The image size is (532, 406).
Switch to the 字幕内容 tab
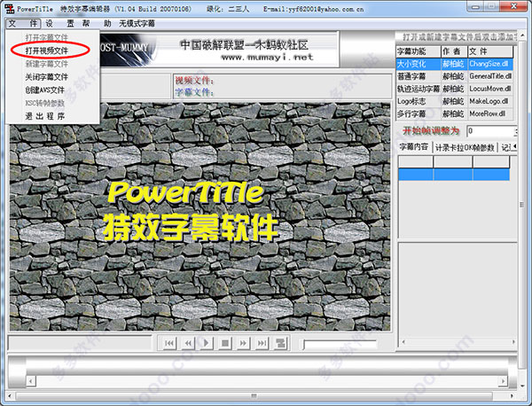(413, 147)
